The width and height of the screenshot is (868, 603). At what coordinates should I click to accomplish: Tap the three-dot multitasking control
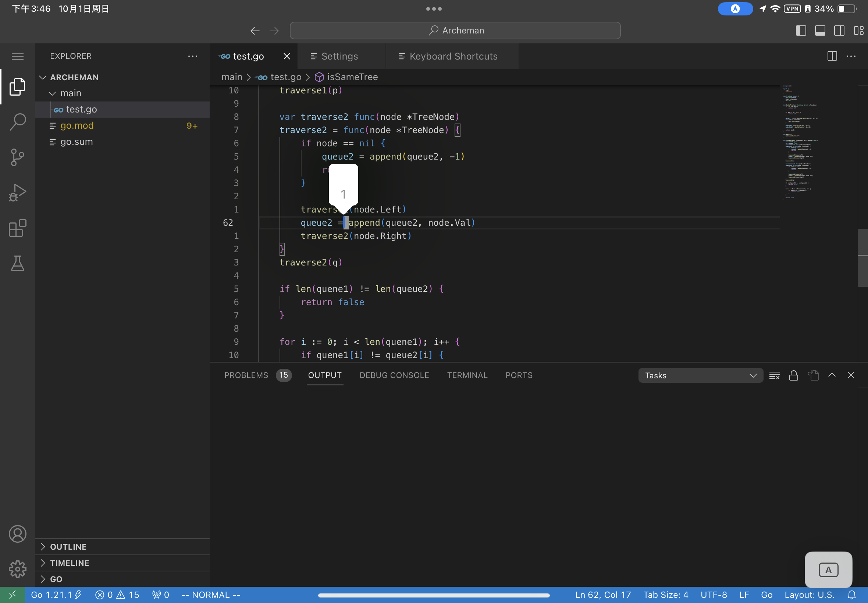434,9
